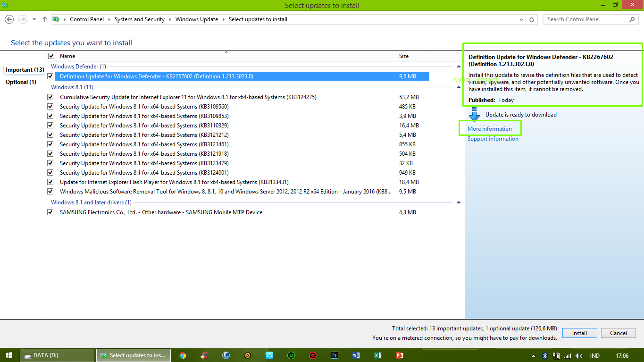Uncheck the Samsung Mobile MTP Device update
Screen dimensions: 644x362
[x=50, y=212]
